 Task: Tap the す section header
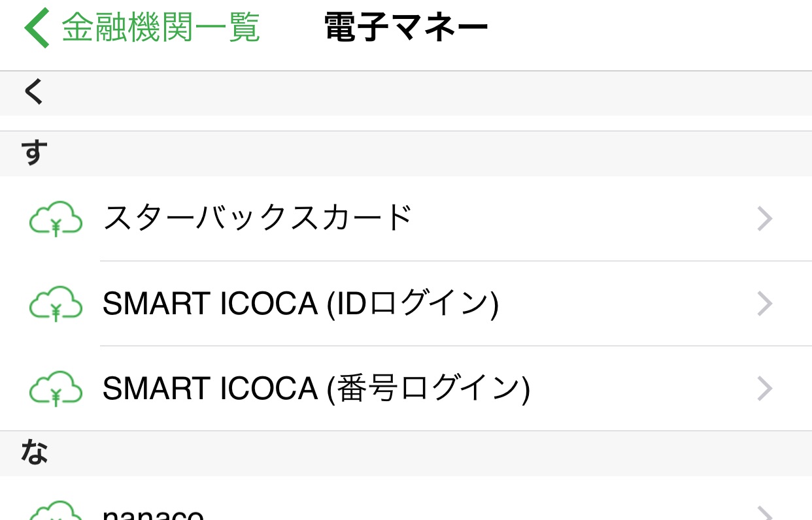click(x=406, y=154)
